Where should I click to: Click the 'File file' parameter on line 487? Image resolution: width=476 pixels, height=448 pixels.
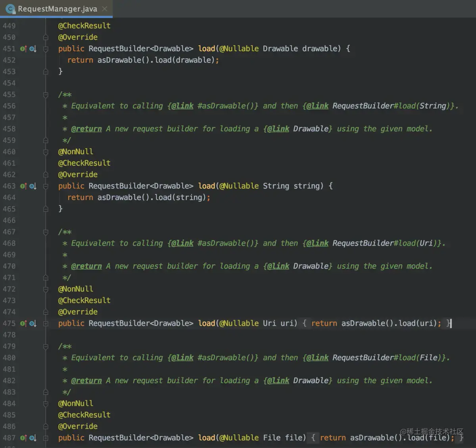[282, 438]
